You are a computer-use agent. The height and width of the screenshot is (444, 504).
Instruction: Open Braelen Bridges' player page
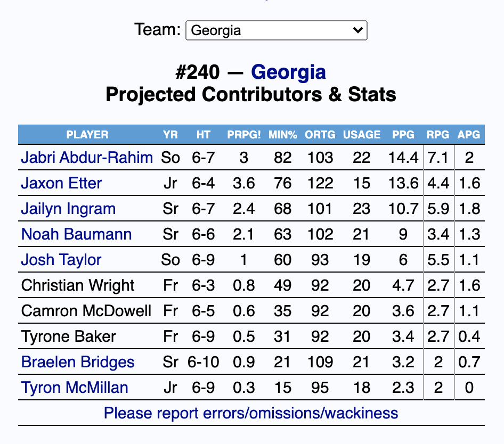click(78, 362)
